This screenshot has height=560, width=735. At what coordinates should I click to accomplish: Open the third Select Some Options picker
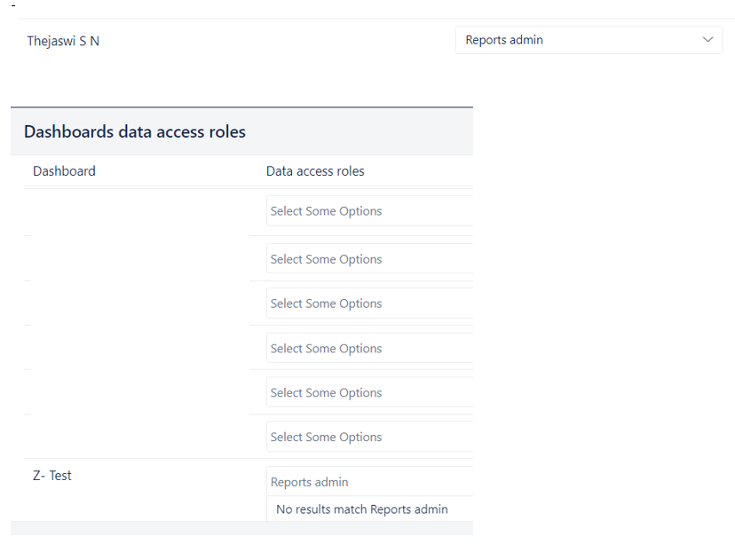368,303
